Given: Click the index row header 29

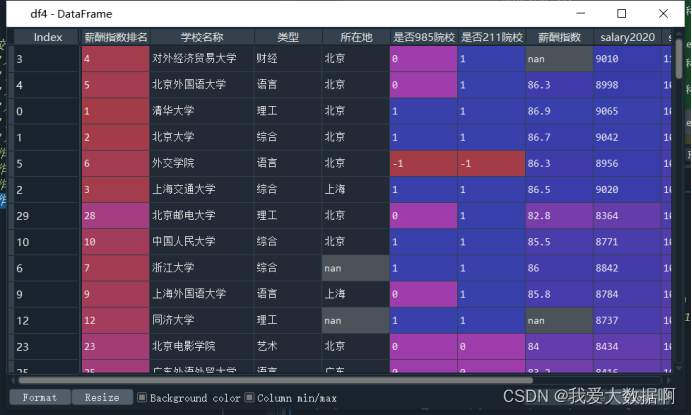Looking at the screenshot, I should 46,215.
